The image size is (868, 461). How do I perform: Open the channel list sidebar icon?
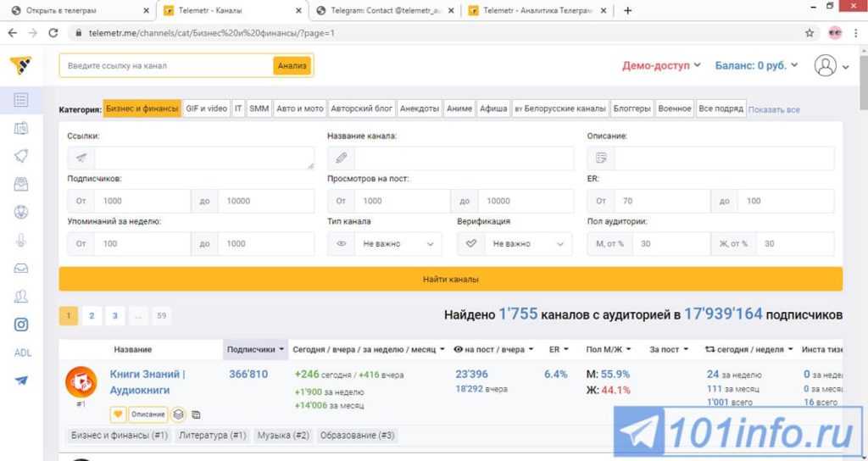tap(21, 100)
